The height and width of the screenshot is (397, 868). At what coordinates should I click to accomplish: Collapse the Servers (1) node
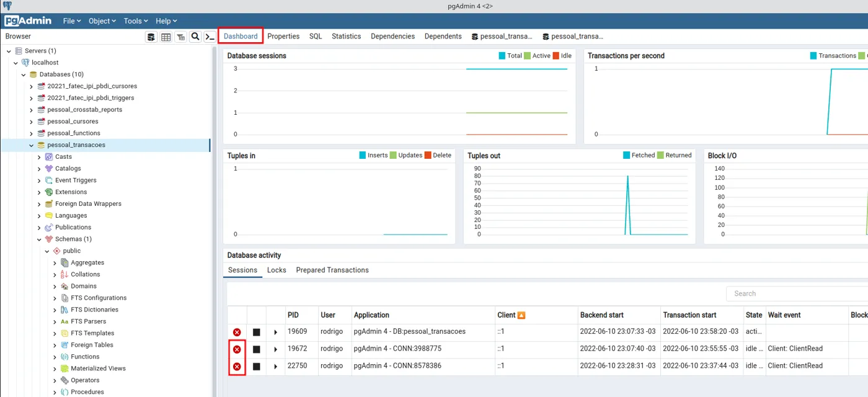coord(8,51)
